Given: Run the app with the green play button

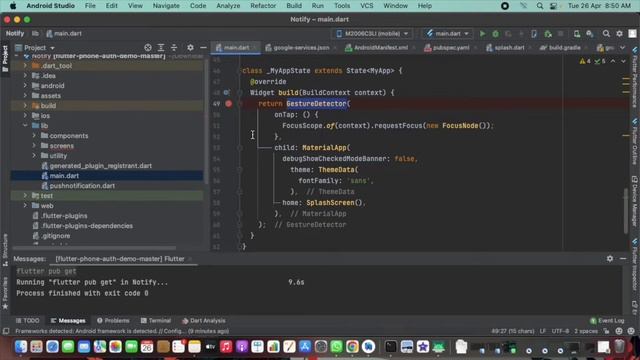Looking at the screenshot, I should [482, 34].
